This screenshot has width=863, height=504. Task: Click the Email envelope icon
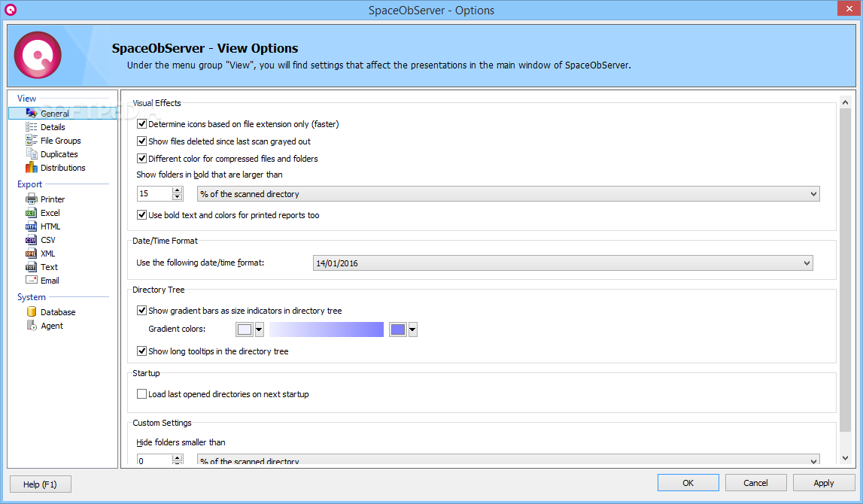[32, 280]
